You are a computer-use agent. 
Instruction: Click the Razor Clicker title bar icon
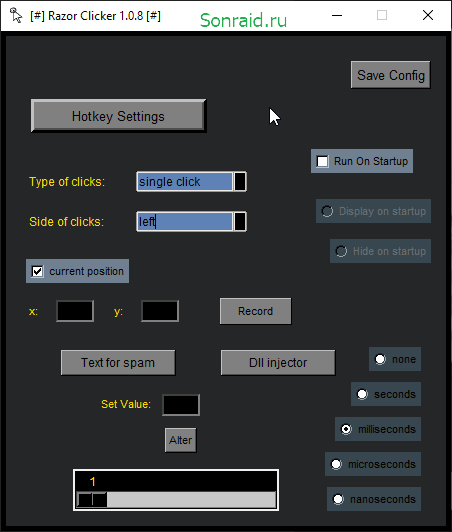[x=16, y=15]
